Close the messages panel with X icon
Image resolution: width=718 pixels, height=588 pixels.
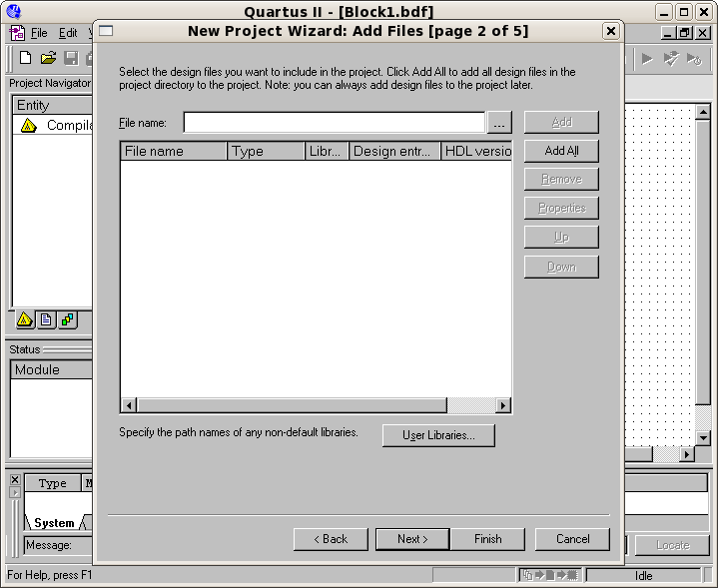click(x=14, y=480)
